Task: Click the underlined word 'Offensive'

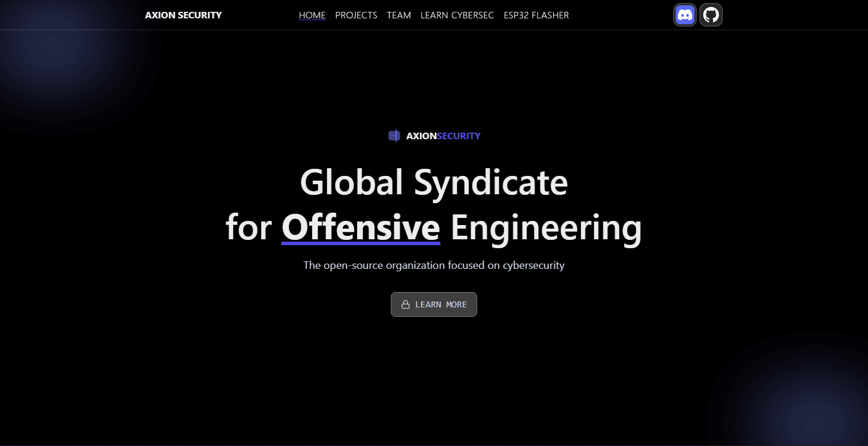Action: (361, 227)
